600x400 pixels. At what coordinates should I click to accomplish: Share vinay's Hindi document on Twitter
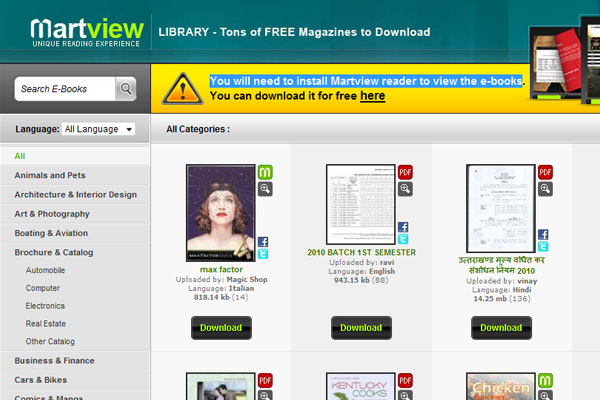tap(543, 247)
